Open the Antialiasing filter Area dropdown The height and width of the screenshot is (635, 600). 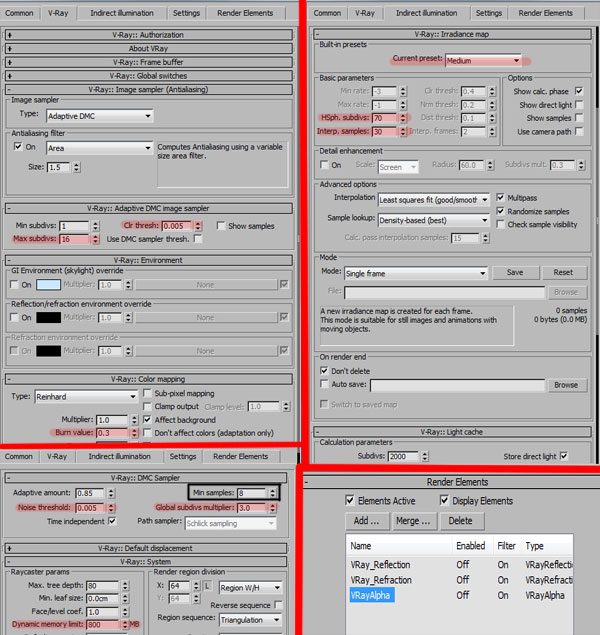pyautogui.click(x=100, y=148)
